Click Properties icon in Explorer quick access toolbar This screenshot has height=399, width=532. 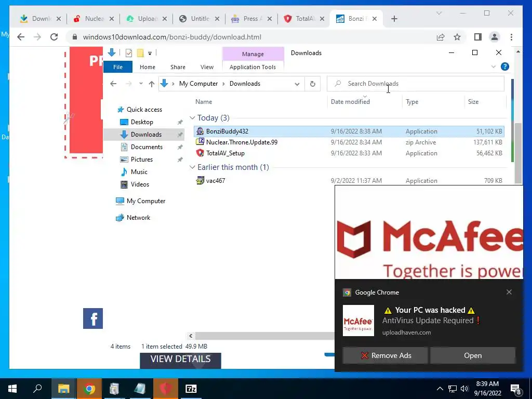pos(129,53)
